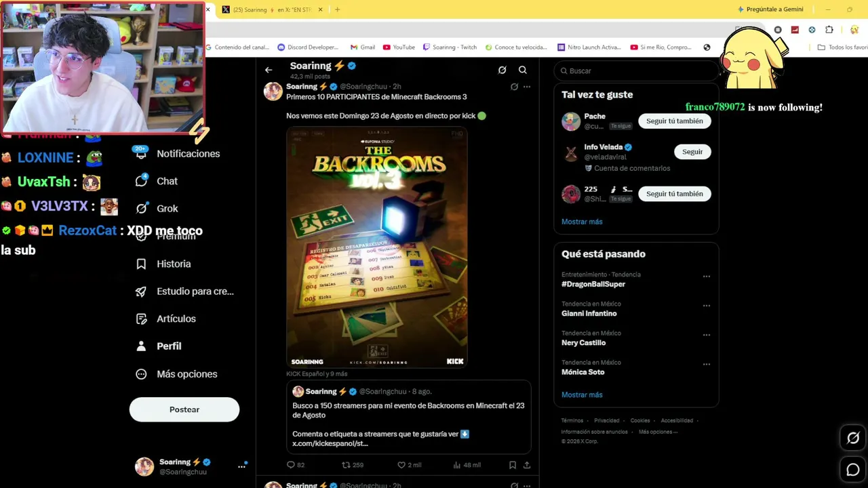Open Nitro Launch Activa bookmark

coord(589,47)
